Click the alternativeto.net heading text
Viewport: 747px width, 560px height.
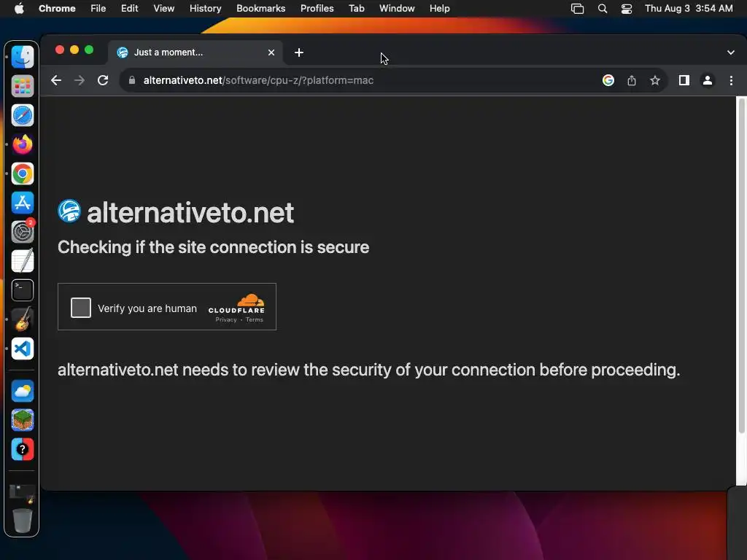(190, 212)
